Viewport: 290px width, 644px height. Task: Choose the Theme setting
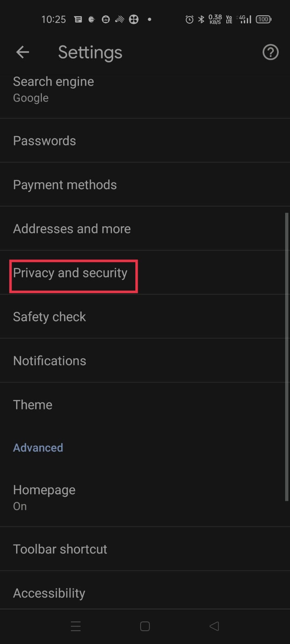[33, 405]
